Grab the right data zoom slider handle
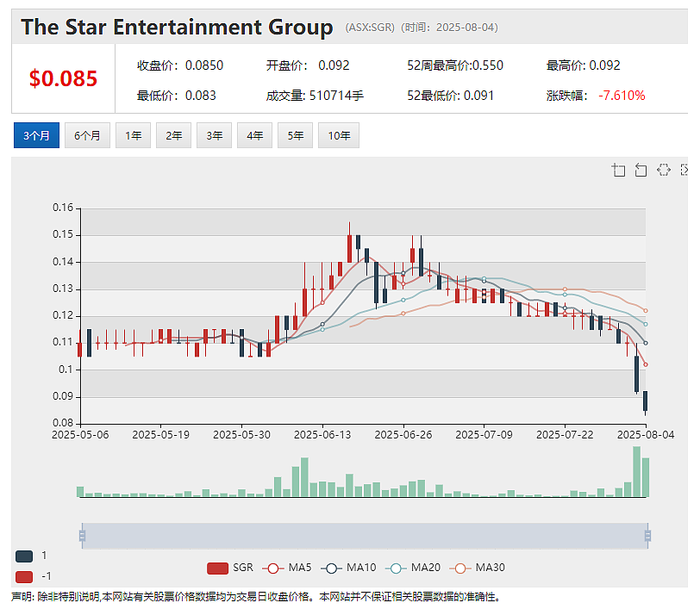This screenshot has height=609, width=700. (647, 536)
